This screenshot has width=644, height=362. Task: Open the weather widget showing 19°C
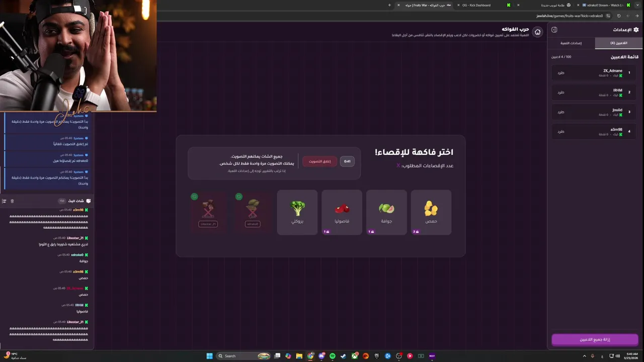[x=14, y=356]
